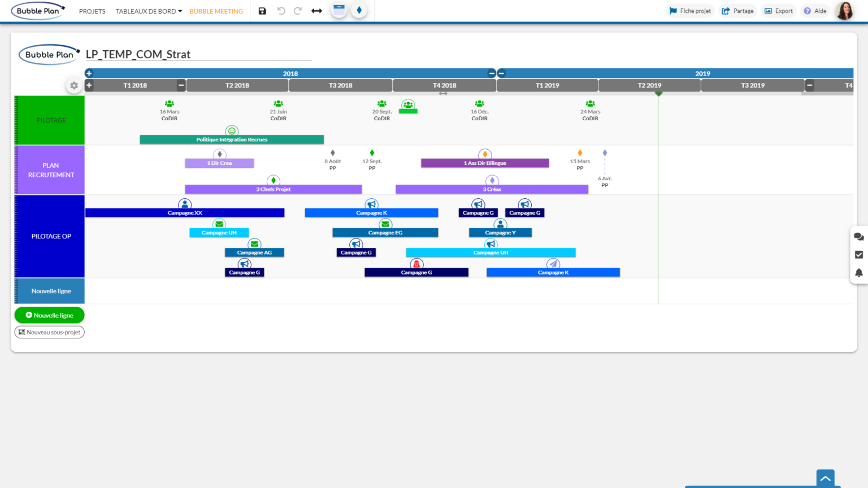Toggle the milestone diamond display button
The width and height of the screenshot is (868, 488).
click(x=359, y=10)
